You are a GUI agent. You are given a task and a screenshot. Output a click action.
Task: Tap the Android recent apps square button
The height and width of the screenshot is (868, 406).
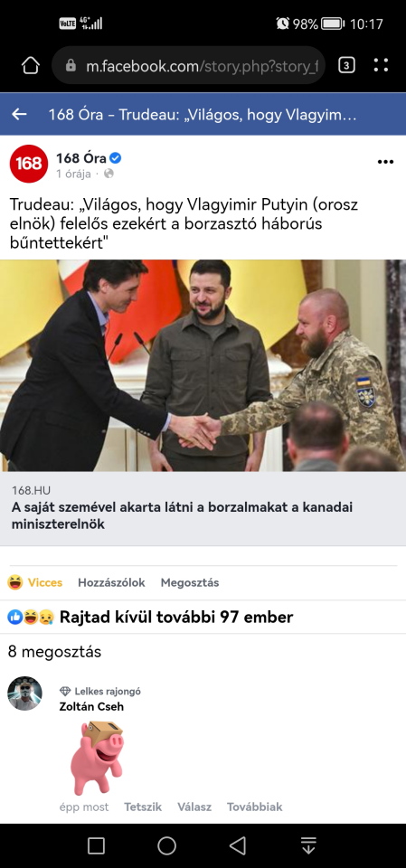[x=97, y=845]
